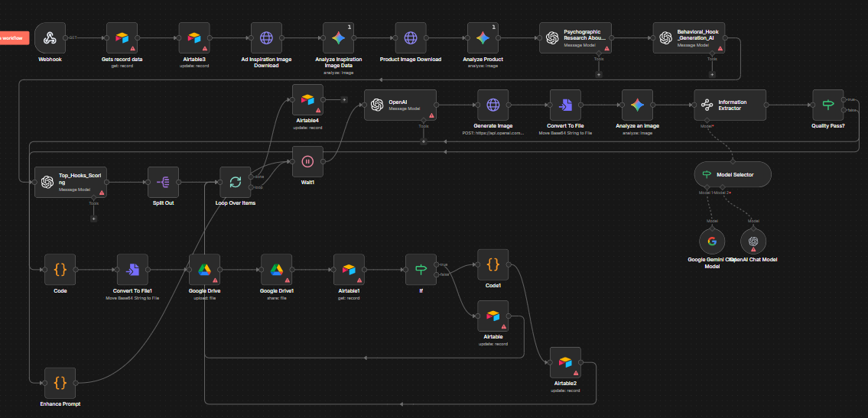This screenshot has width=868, height=418.
Task: Add a tool to Psychographic Research node
Action: click(x=598, y=74)
